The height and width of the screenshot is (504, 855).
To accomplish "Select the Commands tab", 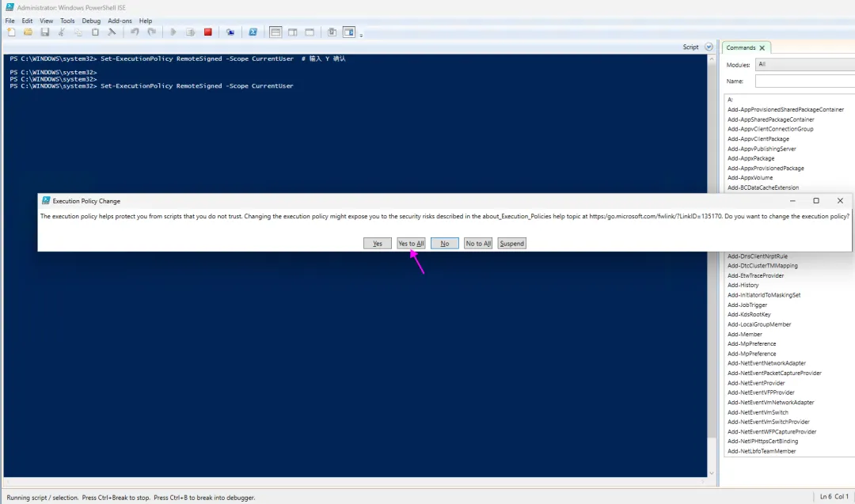I will pos(740,48).
